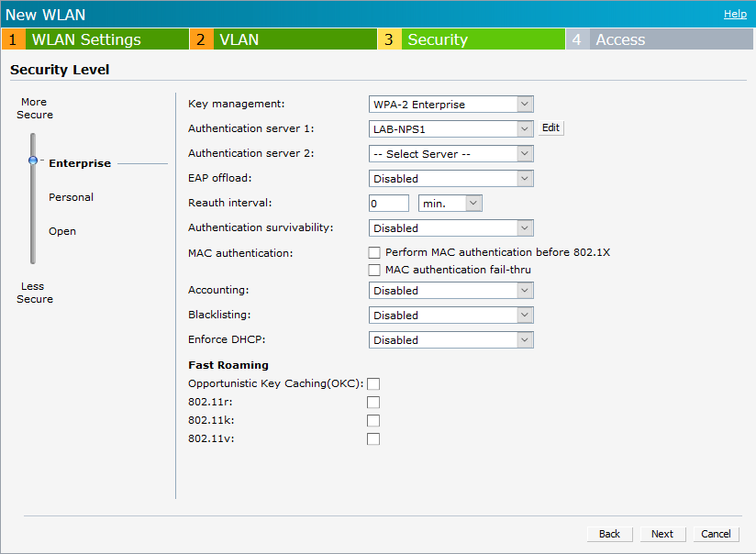The height and width of the screenshot is (554, 756).
Task: Click Edit next to LAB-NPS1 server
Action: [550, 128]
